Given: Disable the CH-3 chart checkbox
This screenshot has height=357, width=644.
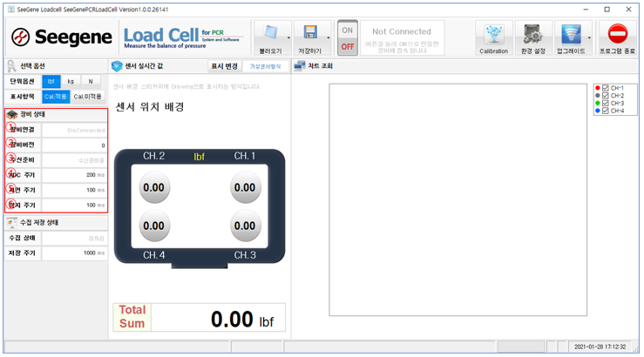Looking at the screenshot, I should (x=606, y=104).
